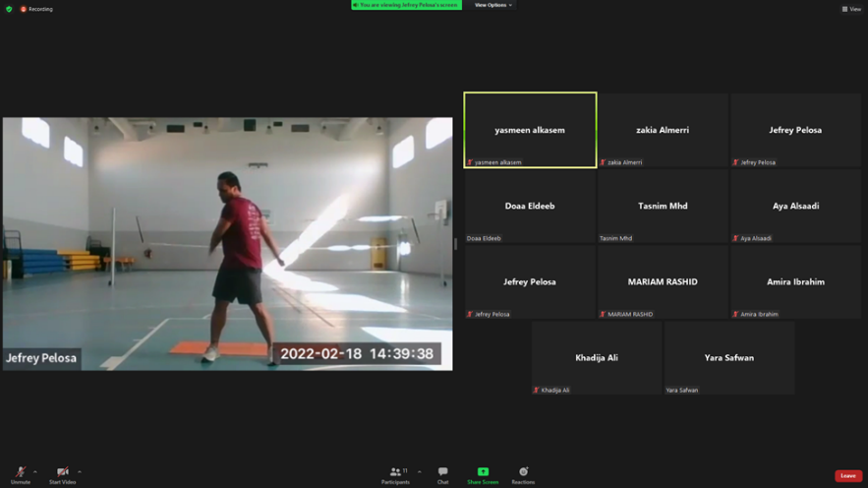The height and width of the screenshot is (488, 868).
Task: Unmute the microphone
Action: (x=20, y=474)
